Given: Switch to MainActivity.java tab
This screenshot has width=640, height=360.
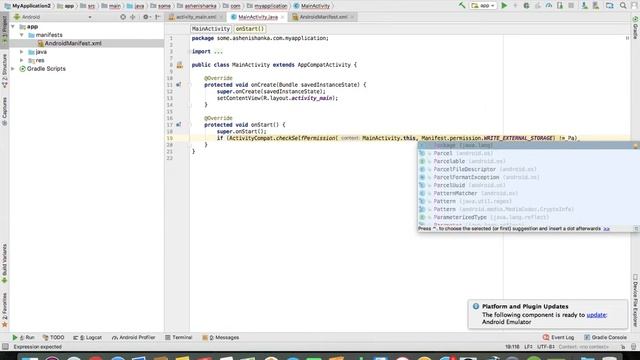Looking at the screenshot, I should tap(258, 17).
